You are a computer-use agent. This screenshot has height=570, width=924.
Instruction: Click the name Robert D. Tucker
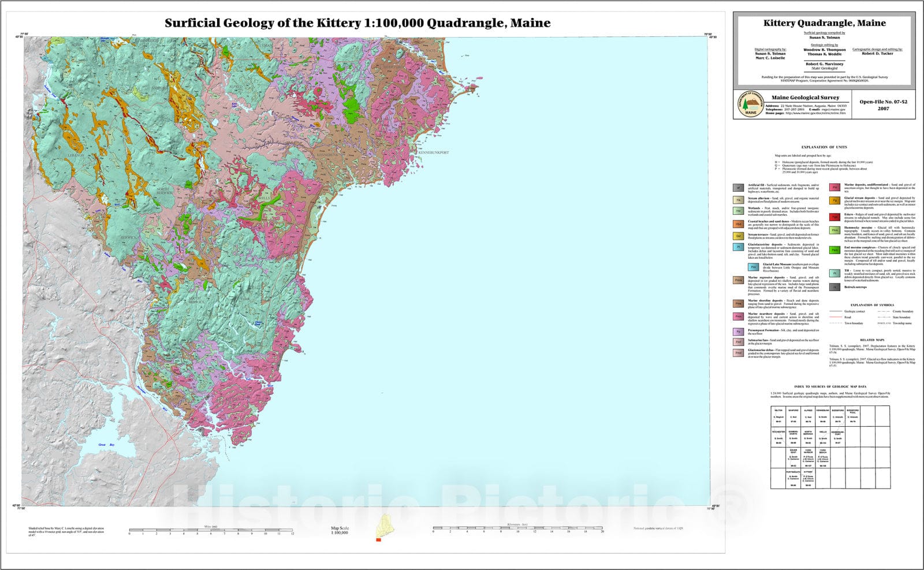[877, 54]
